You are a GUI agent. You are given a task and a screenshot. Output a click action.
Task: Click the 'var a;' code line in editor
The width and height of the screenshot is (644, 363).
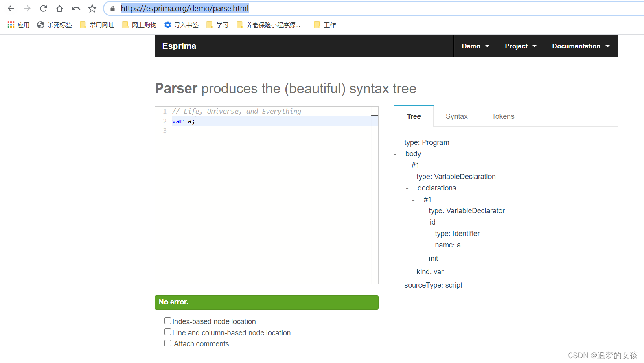click(183, 121)
